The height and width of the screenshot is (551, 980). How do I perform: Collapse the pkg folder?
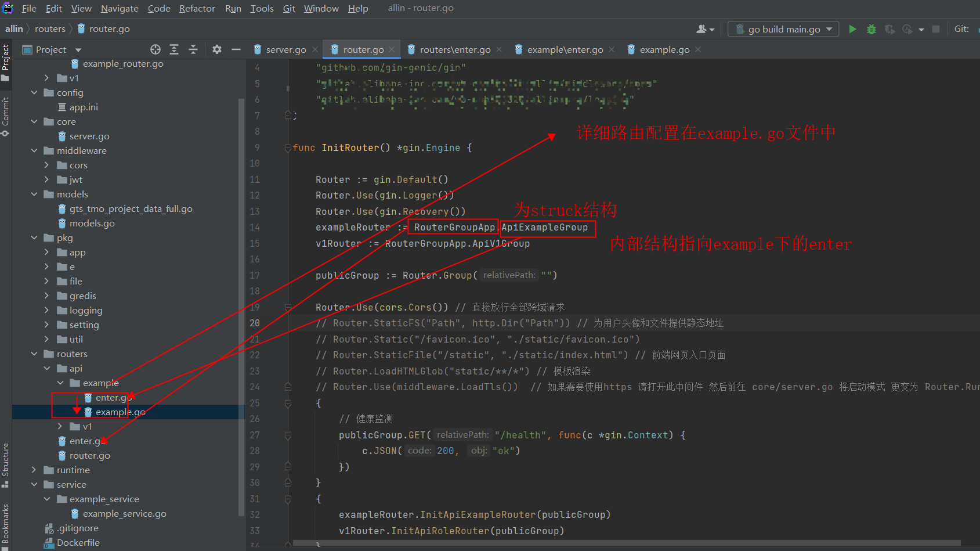pos(34,237)
